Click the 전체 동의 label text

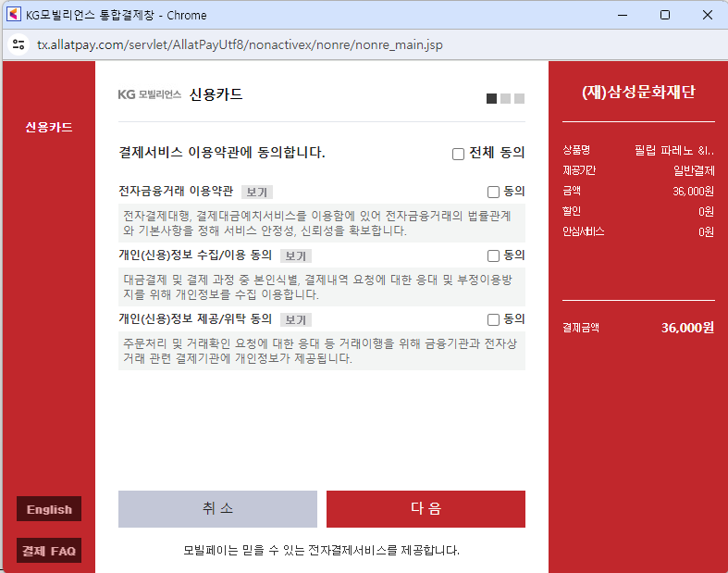pos(497,153)
